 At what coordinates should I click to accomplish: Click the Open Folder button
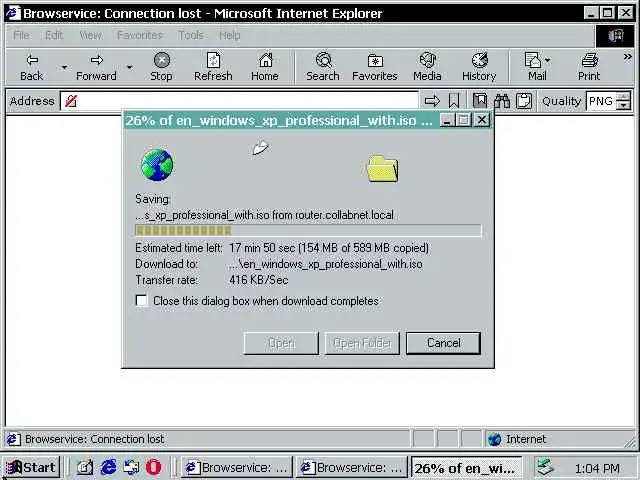362,343
